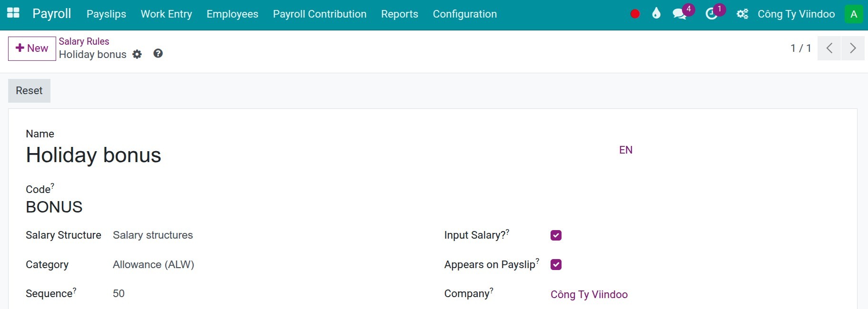Show the Code field help tooltip
Image resolution: width=868 pixels, height=309 pixels.
(x=52, y=185)
